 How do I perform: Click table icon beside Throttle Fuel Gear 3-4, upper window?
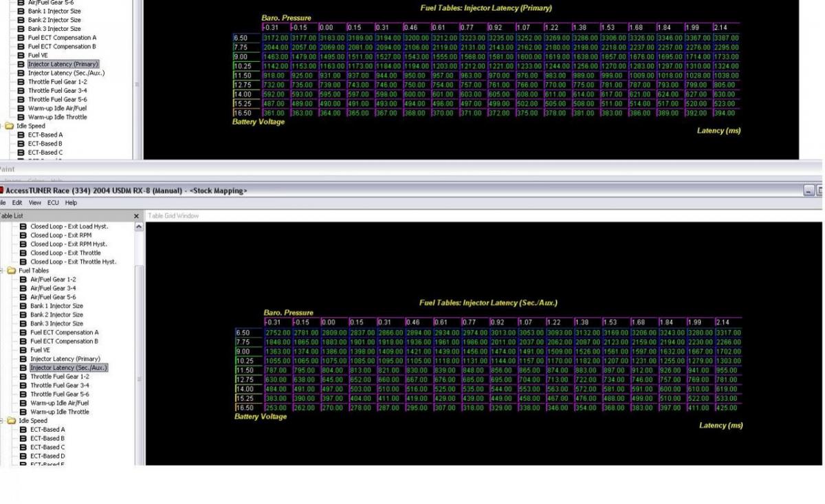click(21, 91)
